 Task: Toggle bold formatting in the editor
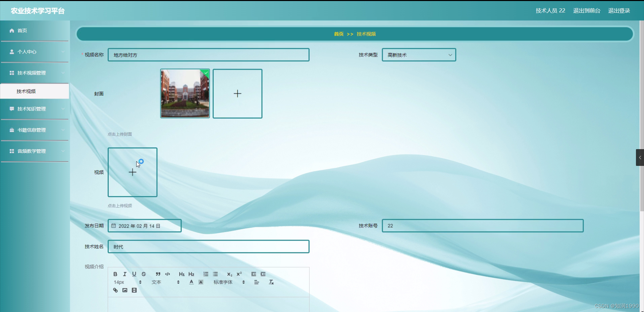point(115,274)
